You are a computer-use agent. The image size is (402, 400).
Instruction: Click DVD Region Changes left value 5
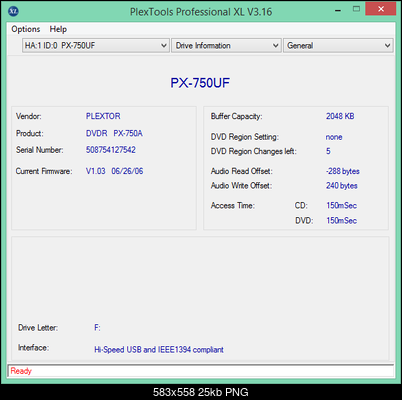pyautogui.click(x=328, y=151)
